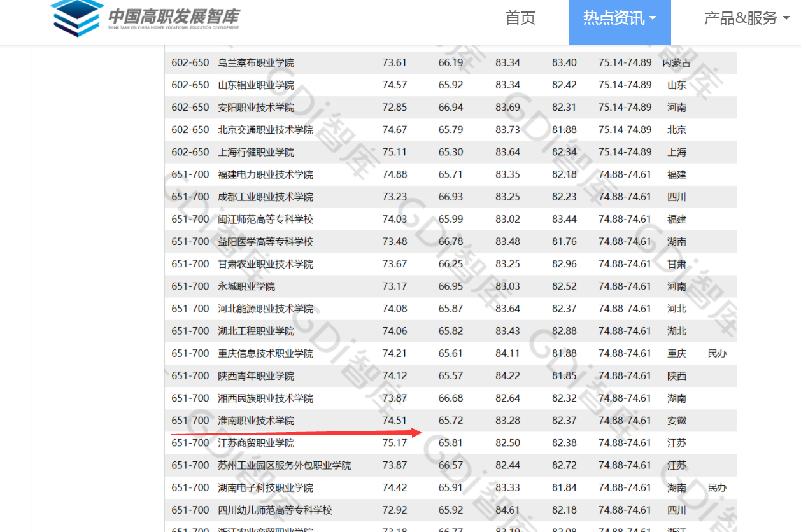Select the 江苏商贸职业学院 school name
This screenshot has height=532, width=801.
(256, 443)
